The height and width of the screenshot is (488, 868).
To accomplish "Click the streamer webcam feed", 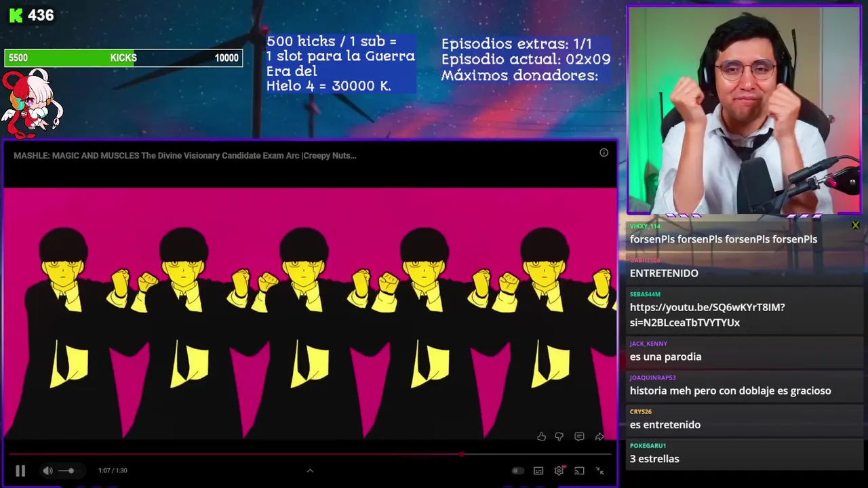I will coord(745,110).
